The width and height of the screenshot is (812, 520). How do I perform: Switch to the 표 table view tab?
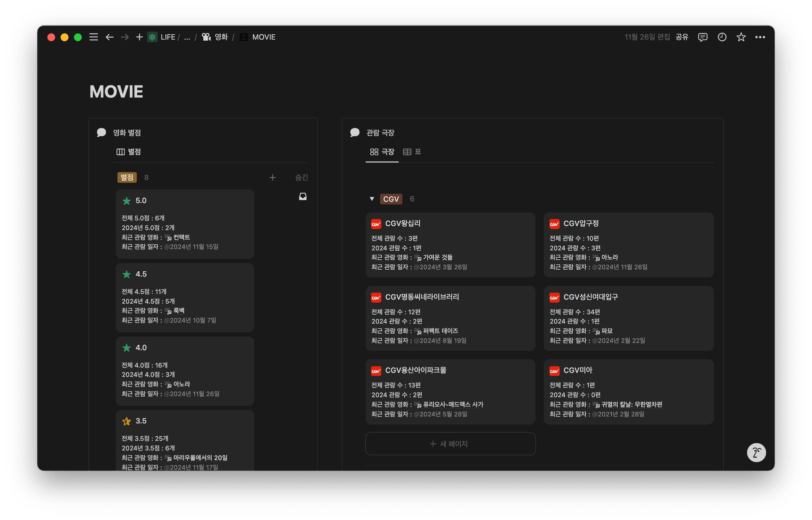pos(412,152)
